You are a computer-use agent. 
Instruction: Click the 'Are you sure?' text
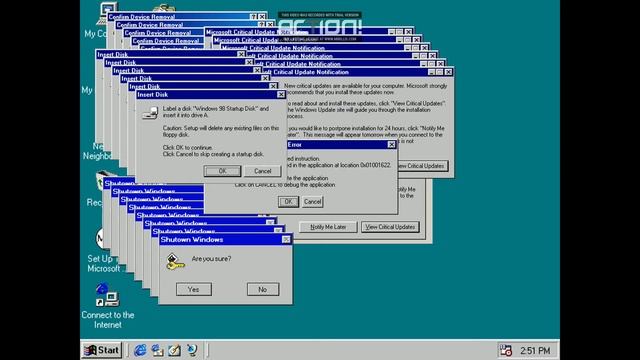click(211, 259)
